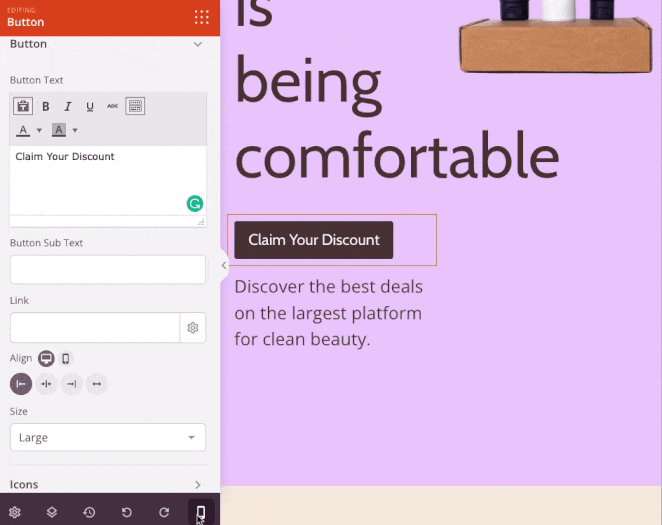Screen dimensions: 662x525
Task: Toggle underline formatting in Button Text
Action: click(x=90, y=106)
